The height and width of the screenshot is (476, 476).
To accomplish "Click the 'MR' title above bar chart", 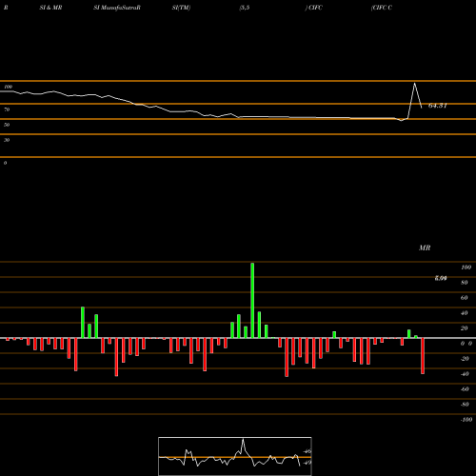I will [x=425, y=248].
